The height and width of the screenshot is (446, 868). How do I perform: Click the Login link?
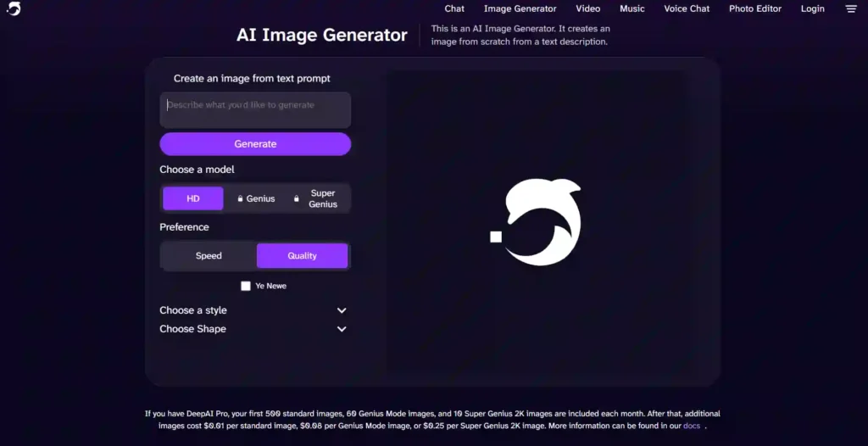pos(813,8)
